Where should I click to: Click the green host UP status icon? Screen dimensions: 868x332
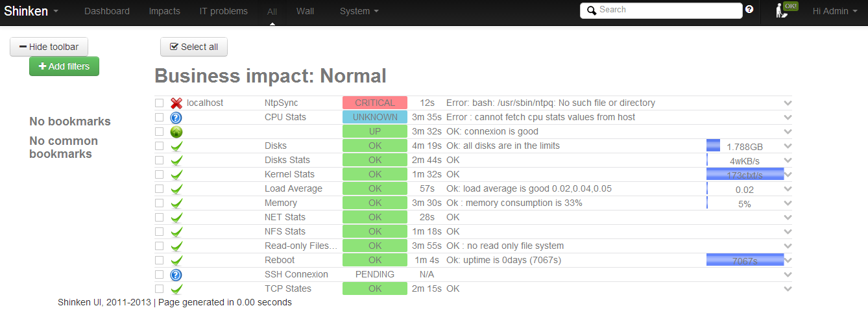point(176,132)
